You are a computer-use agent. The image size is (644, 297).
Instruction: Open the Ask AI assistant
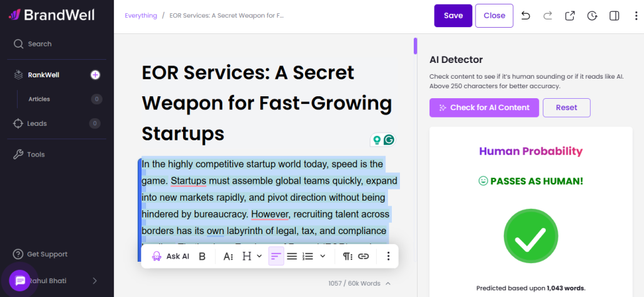coord(170,256)
